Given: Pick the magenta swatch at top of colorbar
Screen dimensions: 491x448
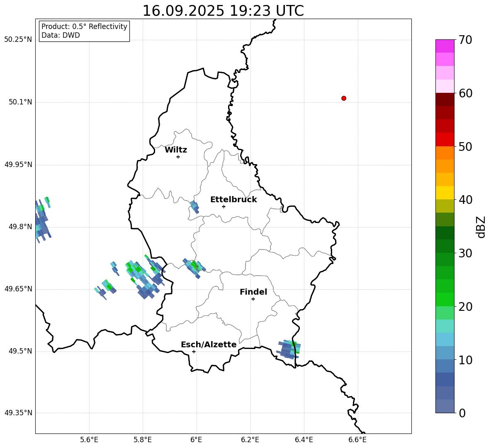Looking at the screenshot, I should (445, 46).
